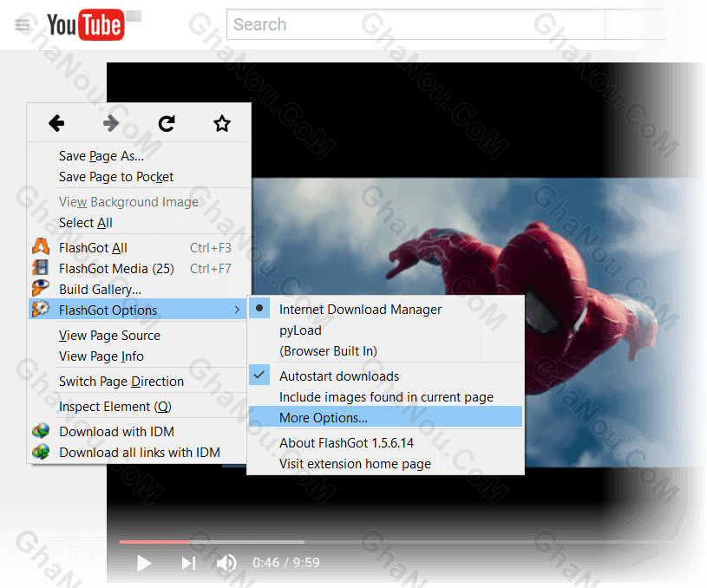Reload the page from the context menu
The height and width of the screenshot is (588, 707).
pos(167,123)
